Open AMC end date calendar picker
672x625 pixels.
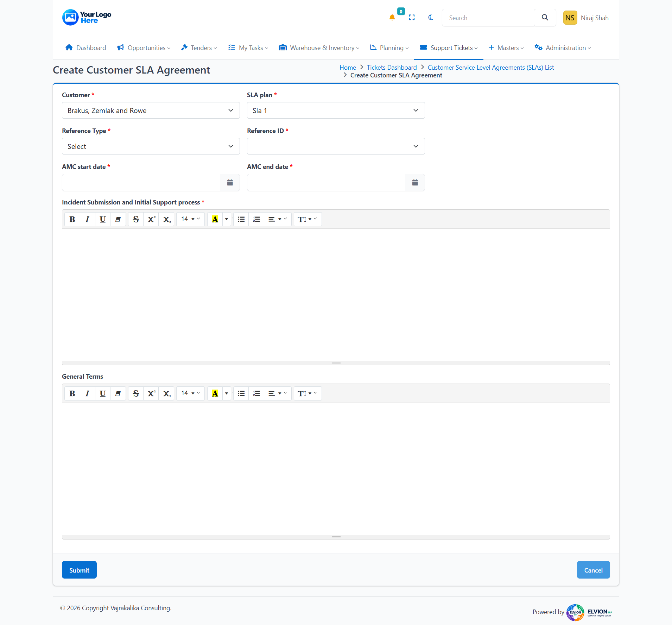coord(415,182)
